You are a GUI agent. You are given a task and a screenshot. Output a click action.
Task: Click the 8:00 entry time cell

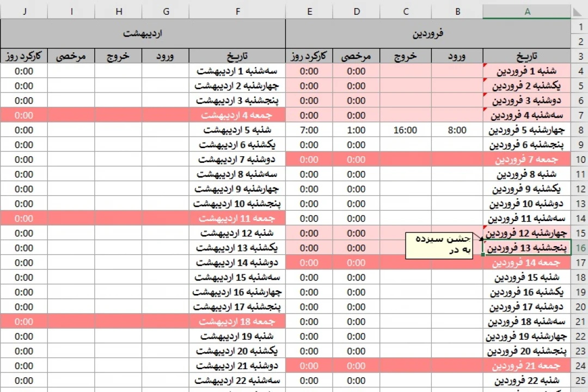[x=457, y=130]
